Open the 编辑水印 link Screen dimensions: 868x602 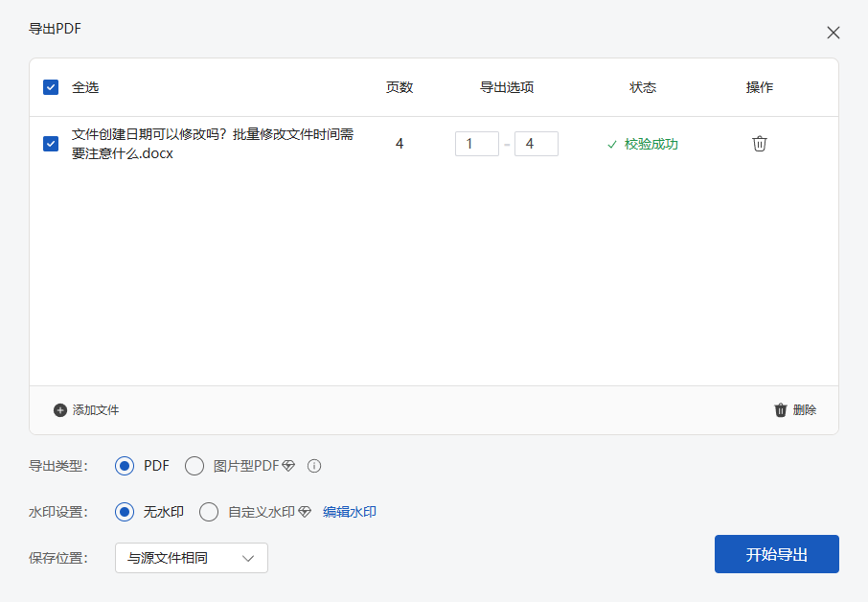[352, 512]
